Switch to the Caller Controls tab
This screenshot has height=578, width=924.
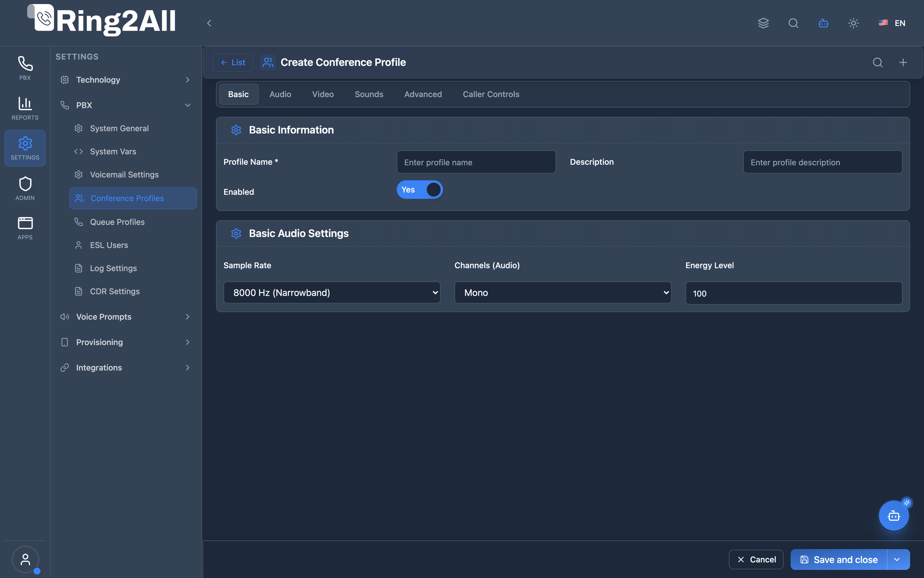(491, 94)
